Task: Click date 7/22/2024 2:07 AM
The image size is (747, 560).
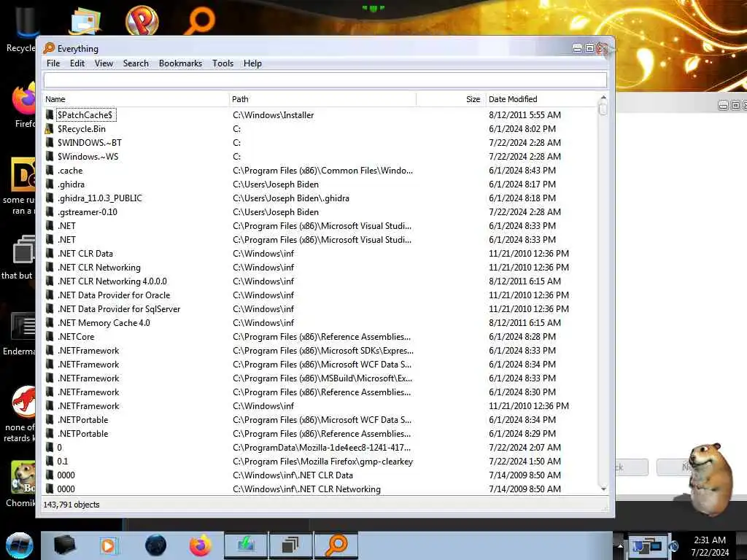Action: click(525, 447)
